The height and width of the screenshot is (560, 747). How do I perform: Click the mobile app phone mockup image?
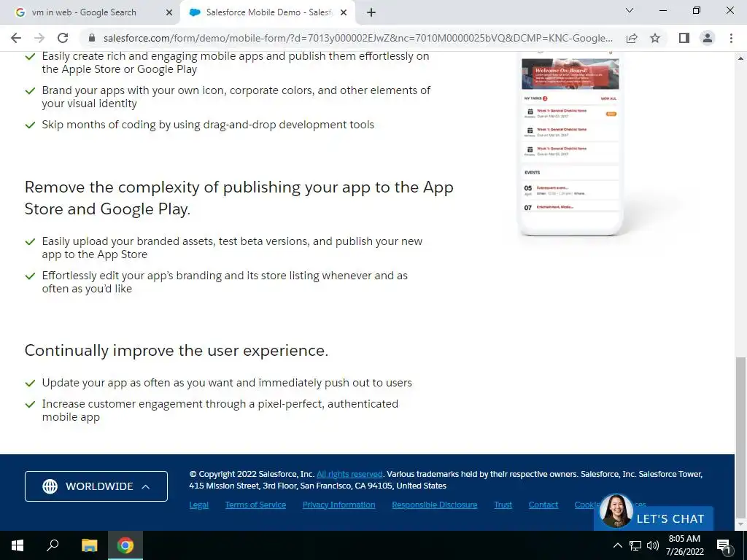(570, 144)
